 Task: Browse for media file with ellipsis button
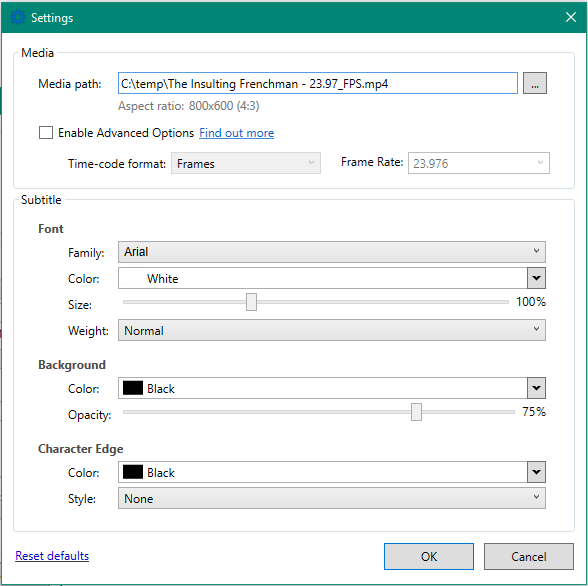[535, 83]
